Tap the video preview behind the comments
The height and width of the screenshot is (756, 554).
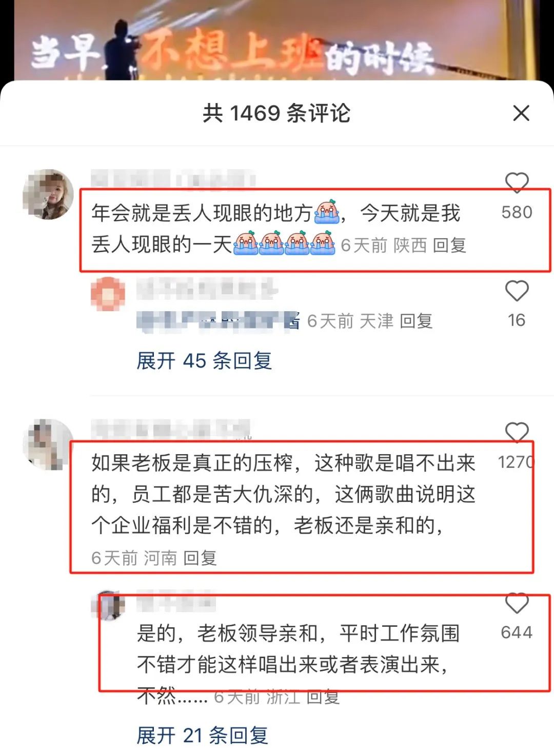(277, 40)
